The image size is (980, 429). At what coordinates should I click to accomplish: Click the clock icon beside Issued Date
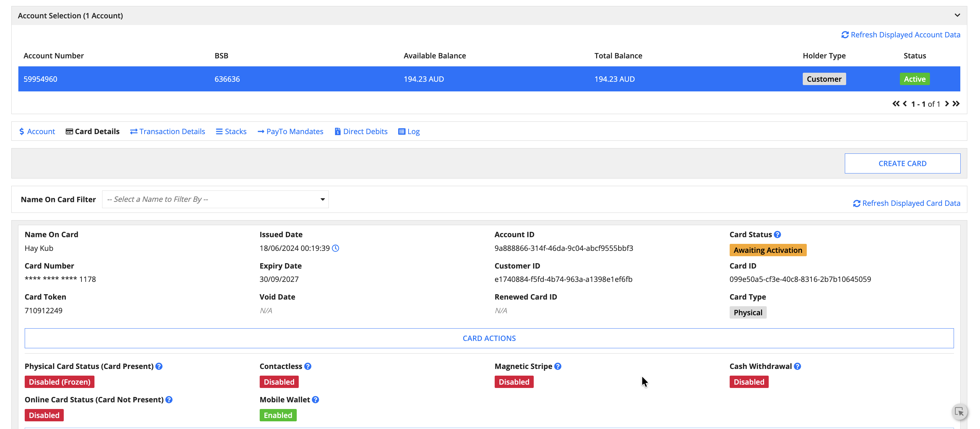click(x=335, y=248)
